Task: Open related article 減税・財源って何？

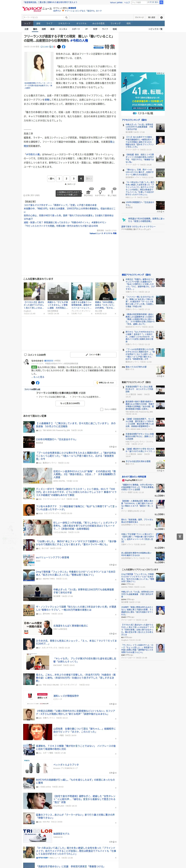Action: pyautogui.click(x=65, y=222)
